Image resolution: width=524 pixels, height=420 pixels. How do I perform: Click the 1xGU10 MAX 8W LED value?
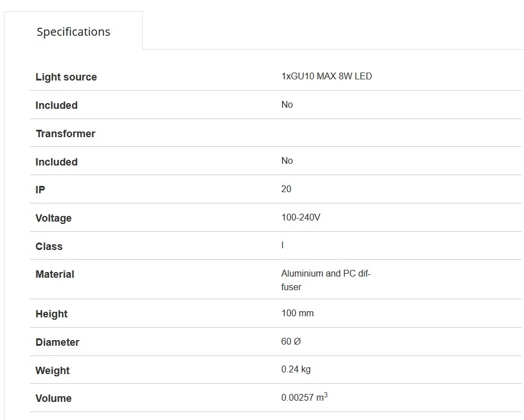pyautogui.click(x=327, y=76)
